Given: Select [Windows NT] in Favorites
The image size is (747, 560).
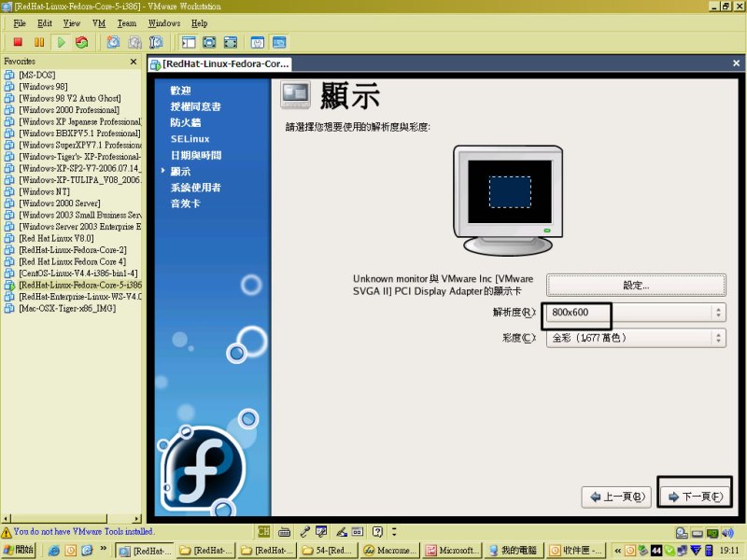Looking at the screenshot, I should point(44,191).
